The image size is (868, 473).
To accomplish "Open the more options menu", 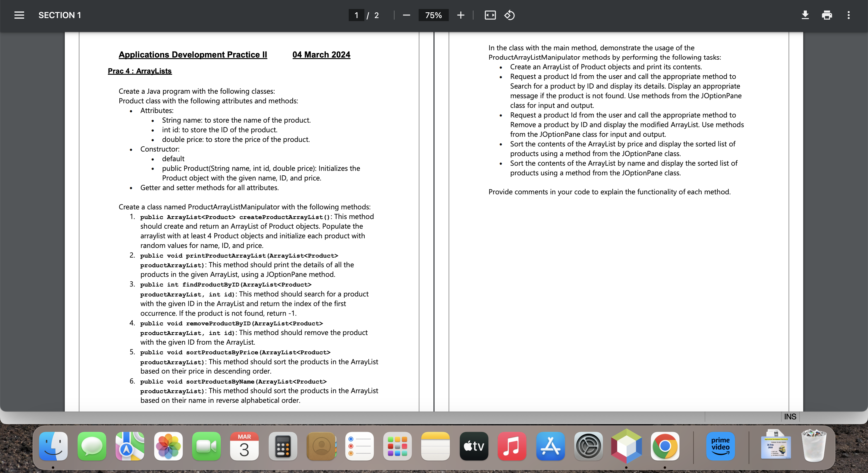I will [x=849, y=15].
